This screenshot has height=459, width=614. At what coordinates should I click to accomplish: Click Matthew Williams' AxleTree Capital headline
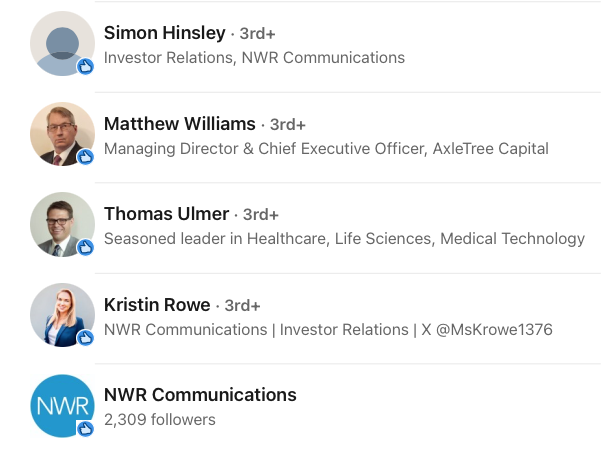[326, 149]
